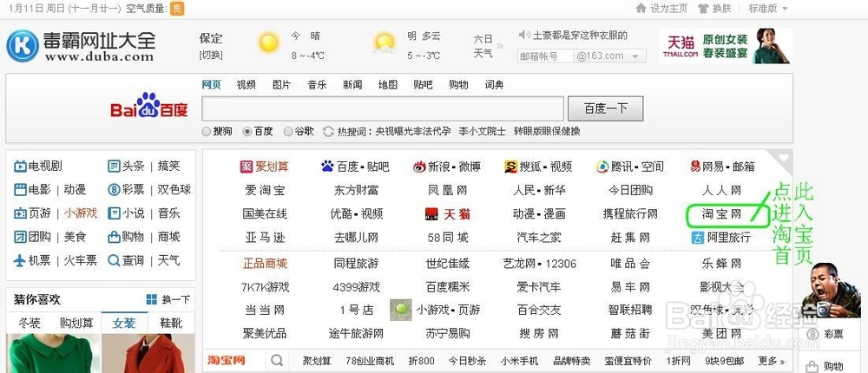Viewport: 868px width, 373px height.
Task: Click the Duba K logo icon
Action: 23,46
